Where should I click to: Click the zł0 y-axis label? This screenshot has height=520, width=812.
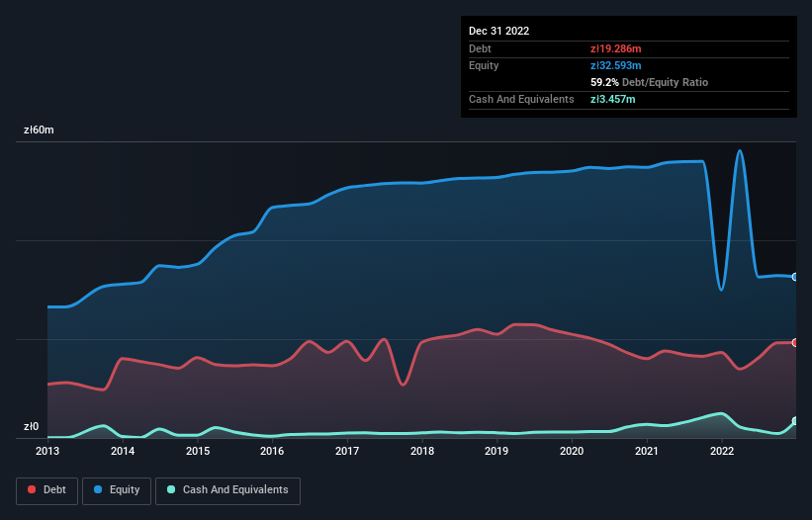(x=31, y=426)
